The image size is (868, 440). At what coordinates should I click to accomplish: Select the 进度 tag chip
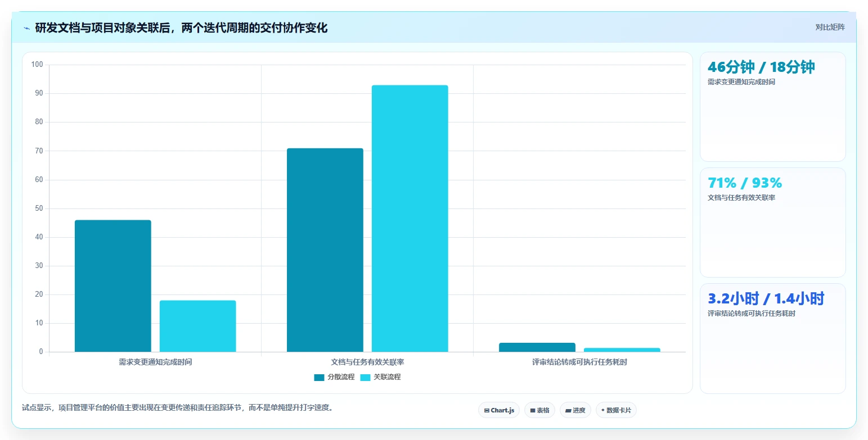[x=575, y=410]
